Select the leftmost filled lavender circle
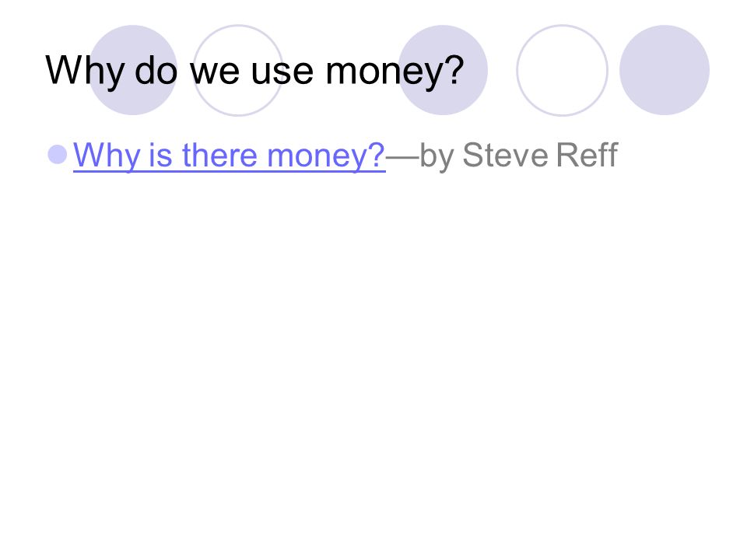 click(133, 70)
